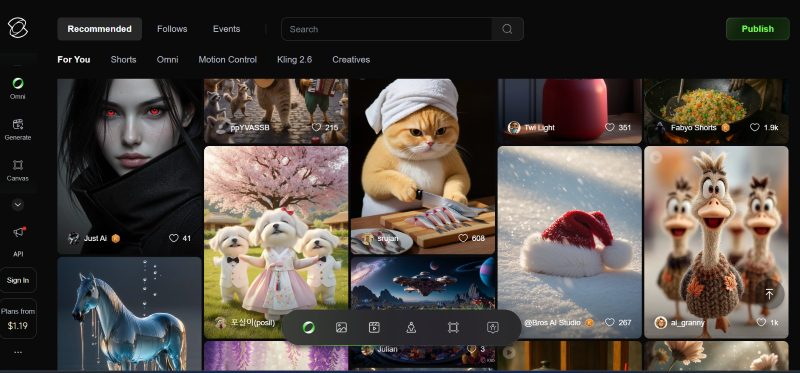Open the API link in sidebar
Image resolution: width=800 pixels, height=373 pixels.
18,254
